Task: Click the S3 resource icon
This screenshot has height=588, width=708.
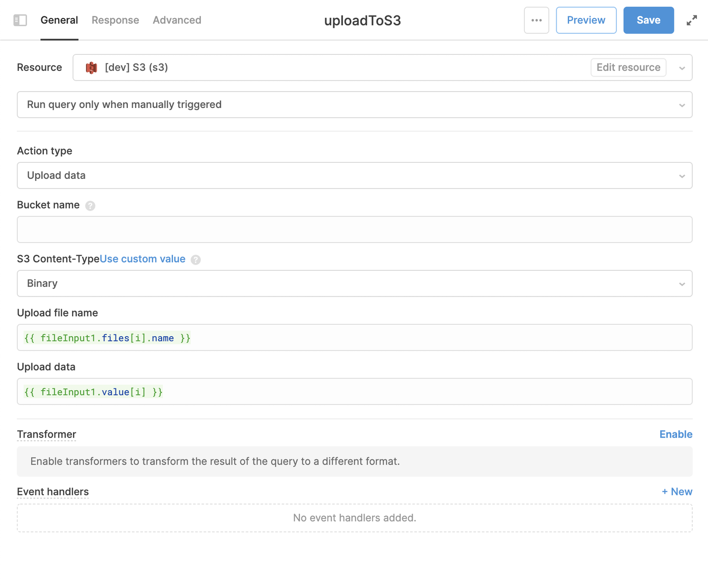Action: tap(91, 67)
